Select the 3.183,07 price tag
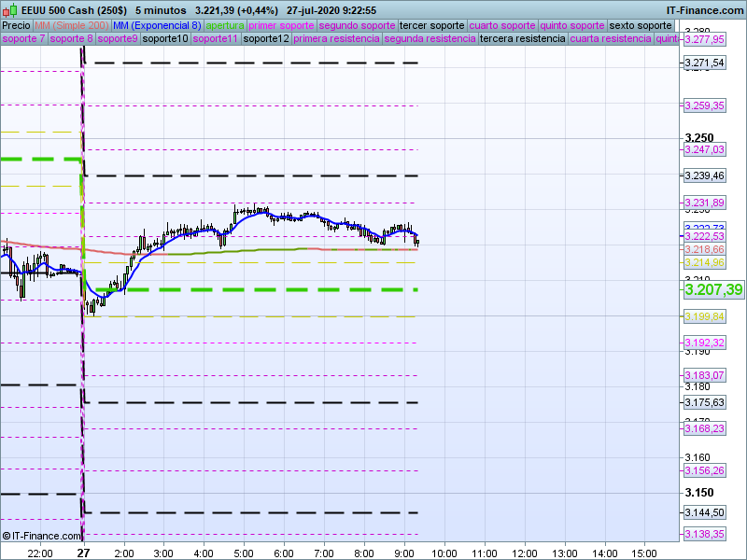 tap(704, 375)
